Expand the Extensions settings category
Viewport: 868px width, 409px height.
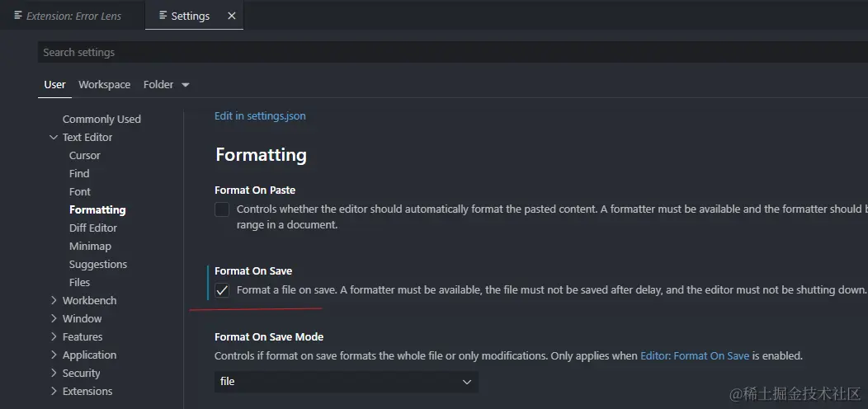coord(54,392)
